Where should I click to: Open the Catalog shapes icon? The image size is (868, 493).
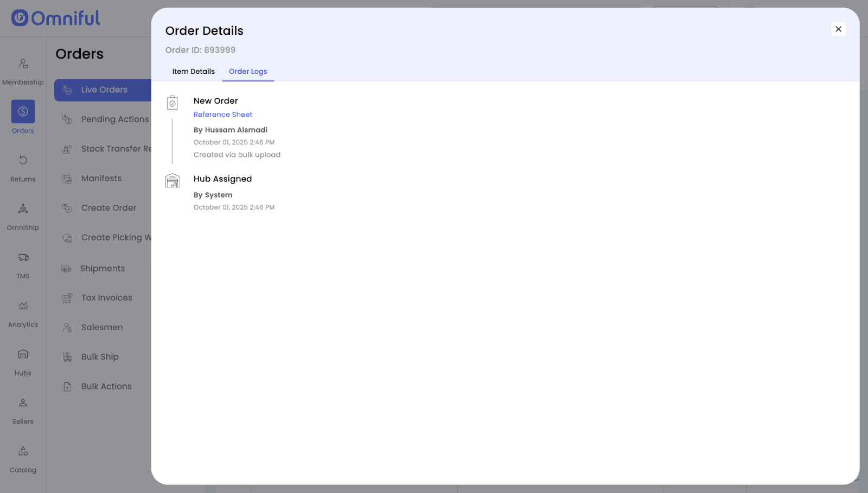click(23, 451)
